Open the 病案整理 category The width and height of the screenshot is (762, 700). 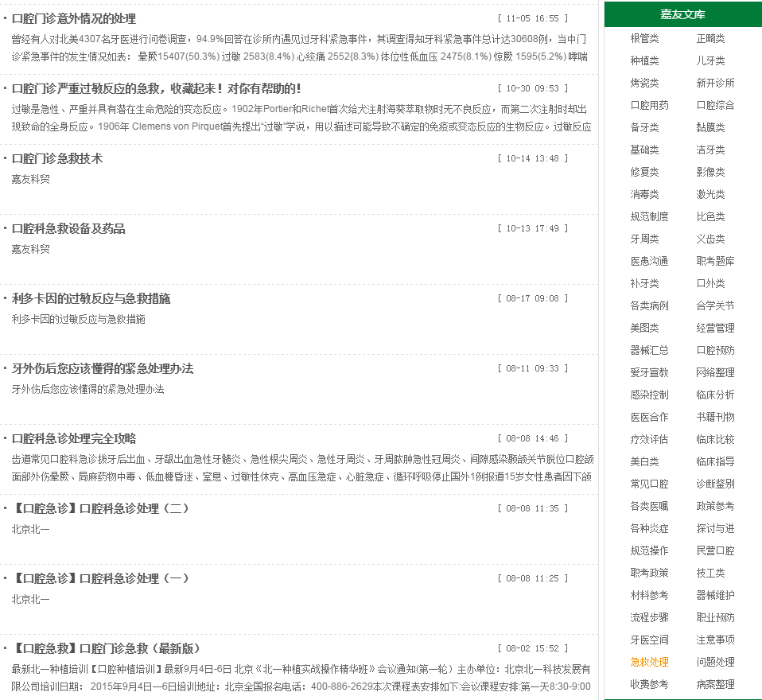pos(715,684)
